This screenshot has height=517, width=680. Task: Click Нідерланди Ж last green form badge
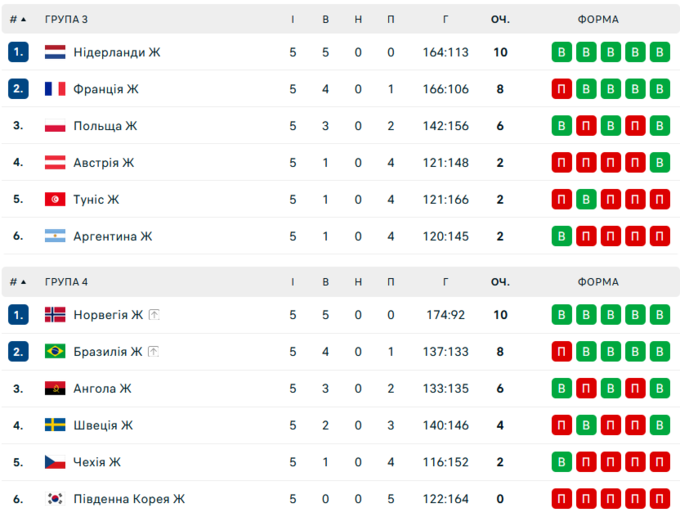[658, 52]
